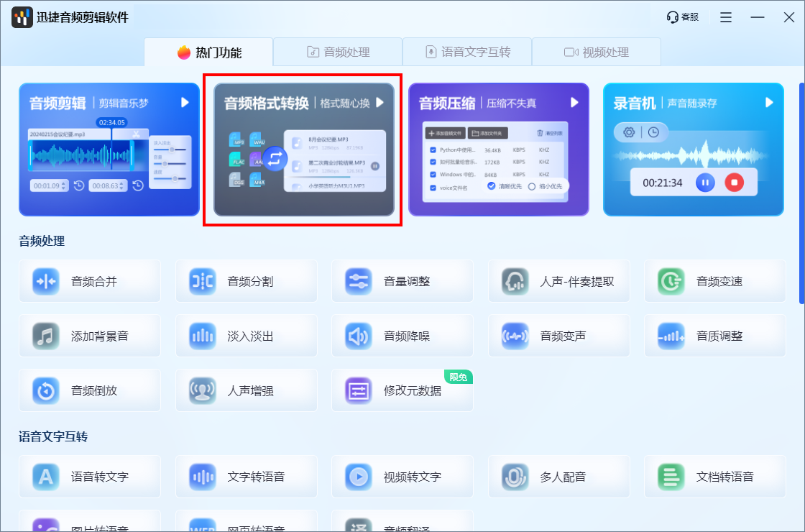Viewport: 805px width, 532px height.
Task: Click the settings gear in 录音机 card
Action: coord(629,132)
